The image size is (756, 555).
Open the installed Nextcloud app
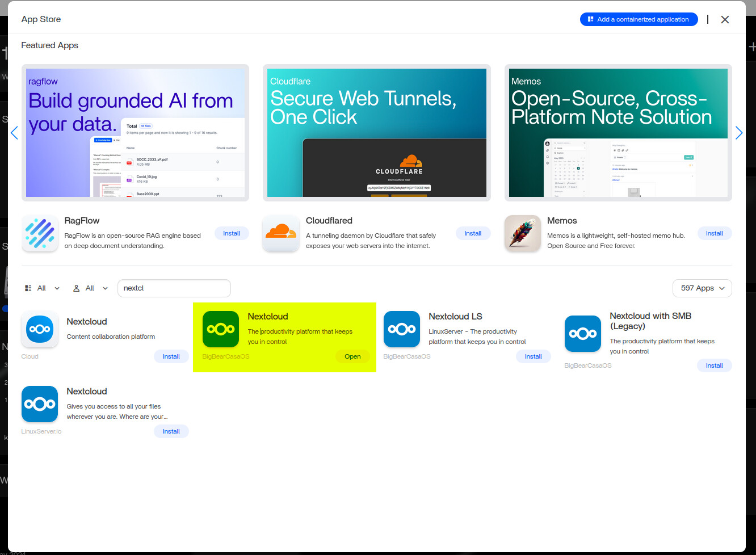pyautogui.click(x=352, y=356)
